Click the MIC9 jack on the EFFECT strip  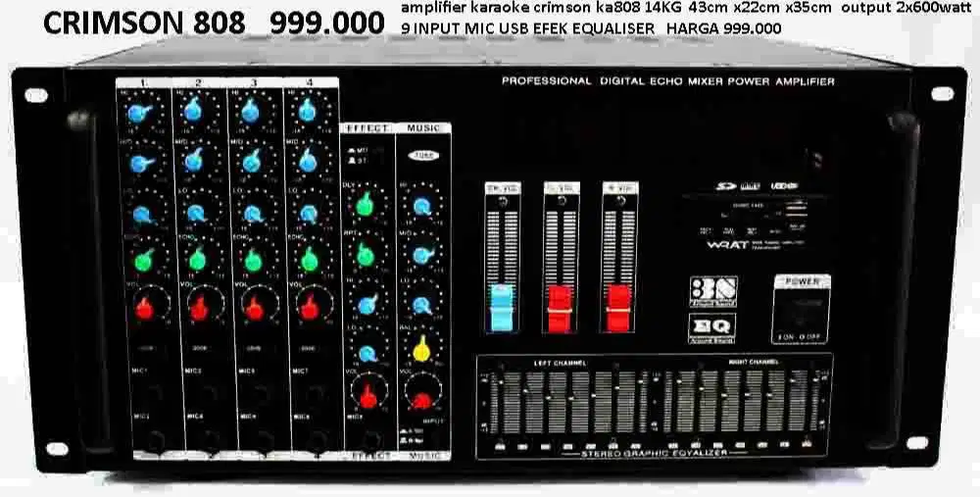coord(371,439)
